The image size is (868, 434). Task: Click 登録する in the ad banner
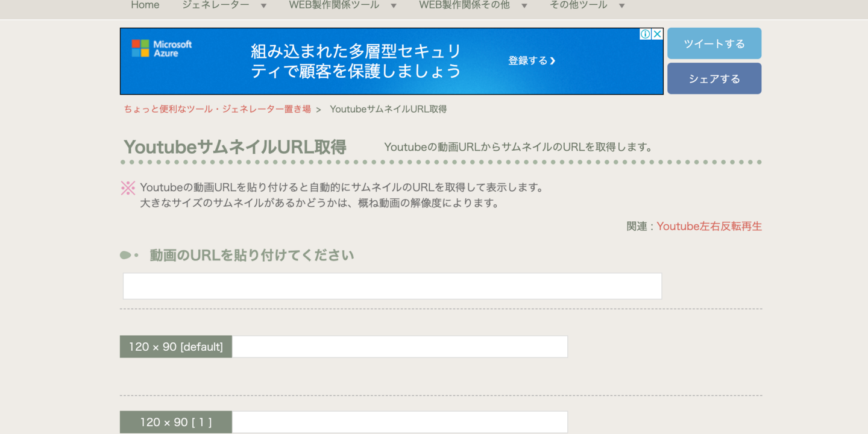pyautogui.click(x=531, y=61)
